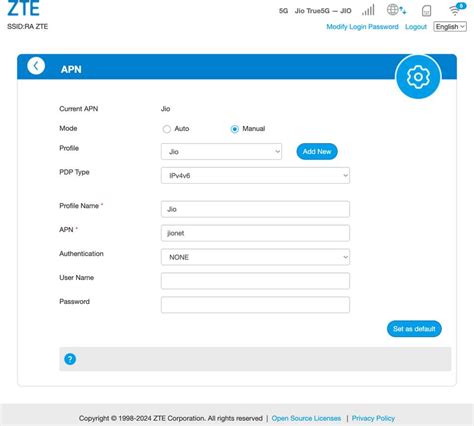The height and width of the screenshot is (426, 474).
Task: Select the Auto mode radio button
Action: (x=167, y=129)
